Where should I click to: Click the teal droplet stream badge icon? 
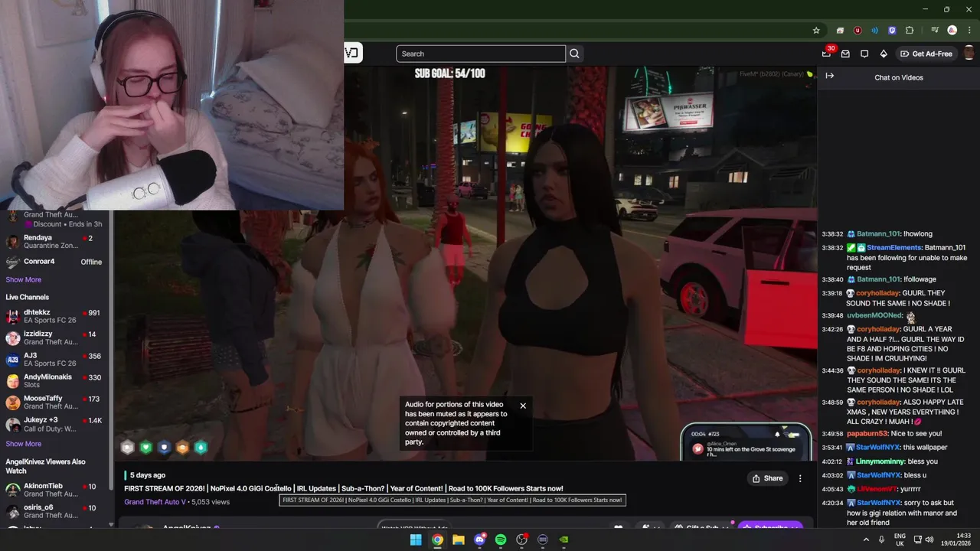click(x=201, y=448)
